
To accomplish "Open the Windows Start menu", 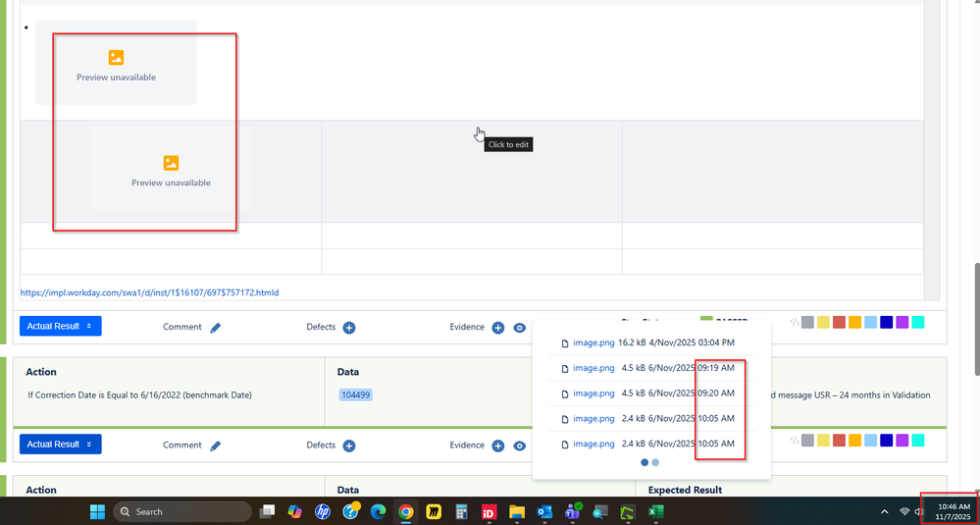I will (x=97, y=512).
